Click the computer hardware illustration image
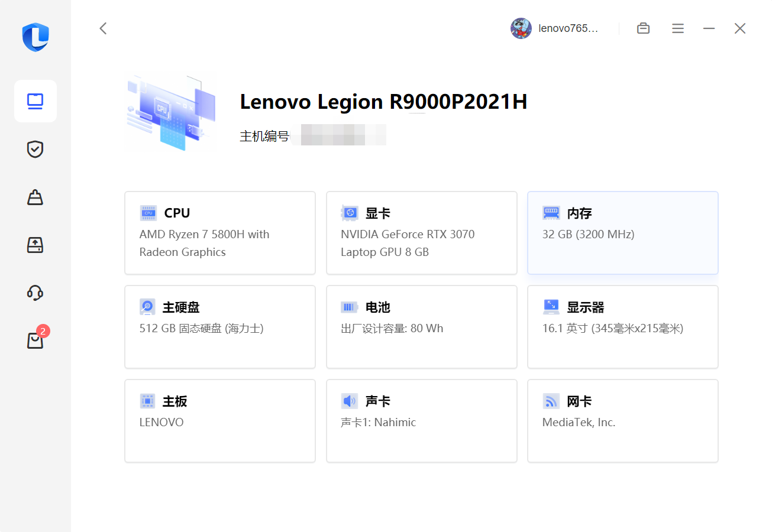This screenshot has height=532, width=772. [172, 113]
